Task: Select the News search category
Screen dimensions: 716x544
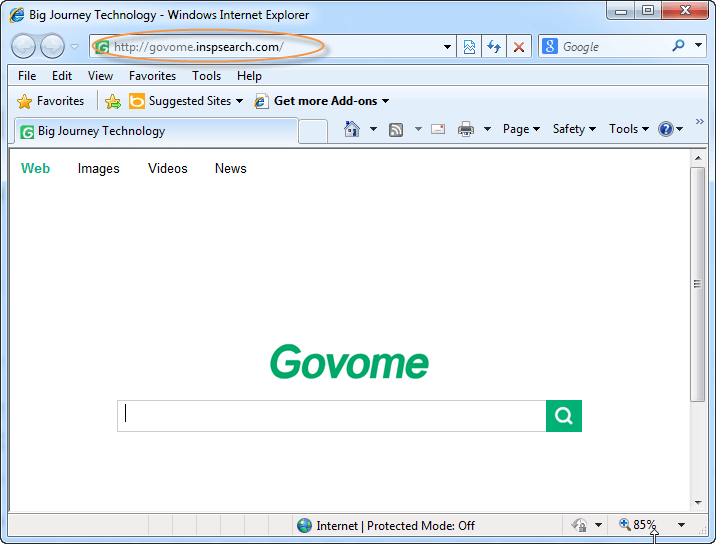Action: tap(231, 168)
